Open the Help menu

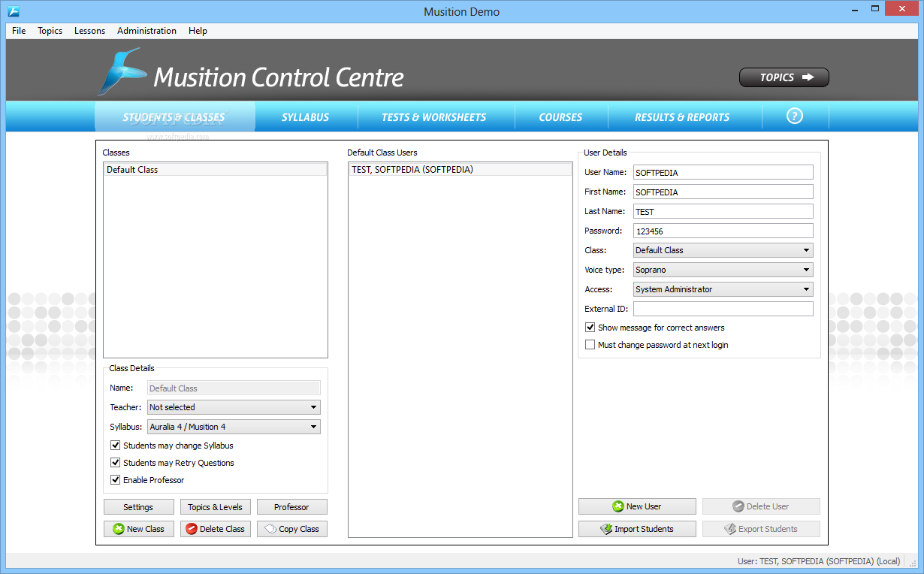click(198, 31)
